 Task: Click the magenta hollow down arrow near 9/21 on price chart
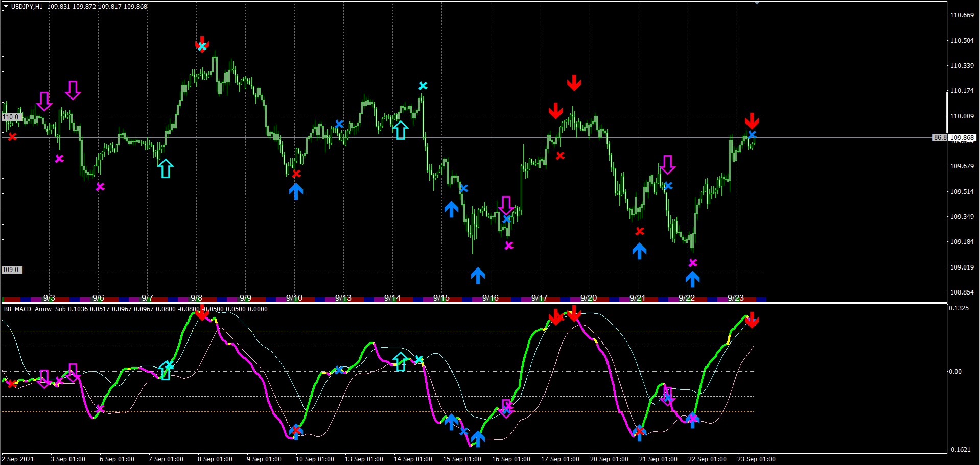[x=668, y=164]
